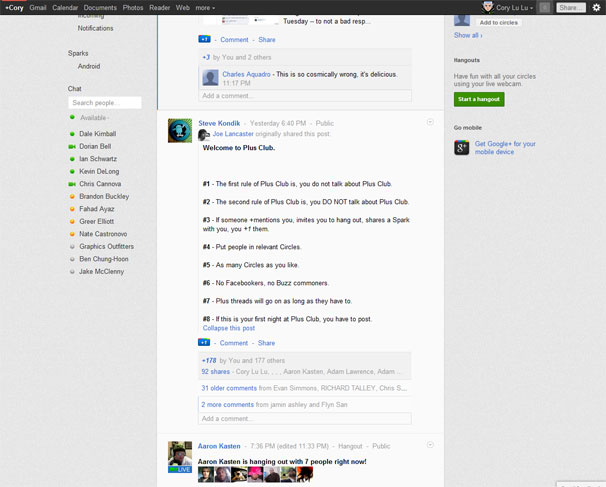
Task: Open Gmail from the top bar
Action: (37, 8)
